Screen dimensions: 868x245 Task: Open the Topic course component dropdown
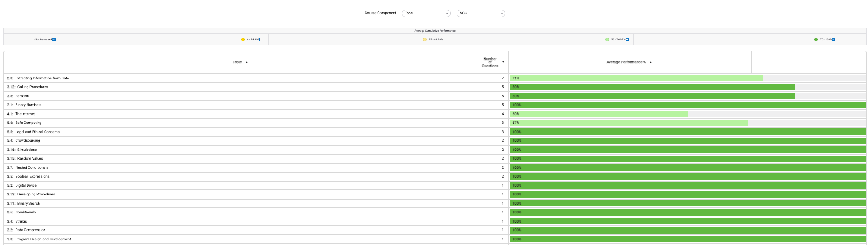(426, 13)
